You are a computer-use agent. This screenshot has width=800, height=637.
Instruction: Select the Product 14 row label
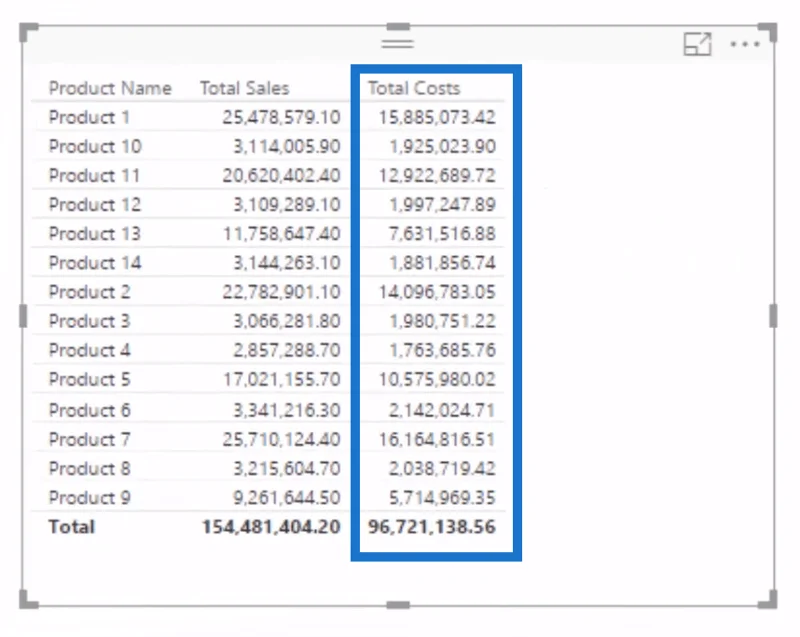[x=95, y=263]
